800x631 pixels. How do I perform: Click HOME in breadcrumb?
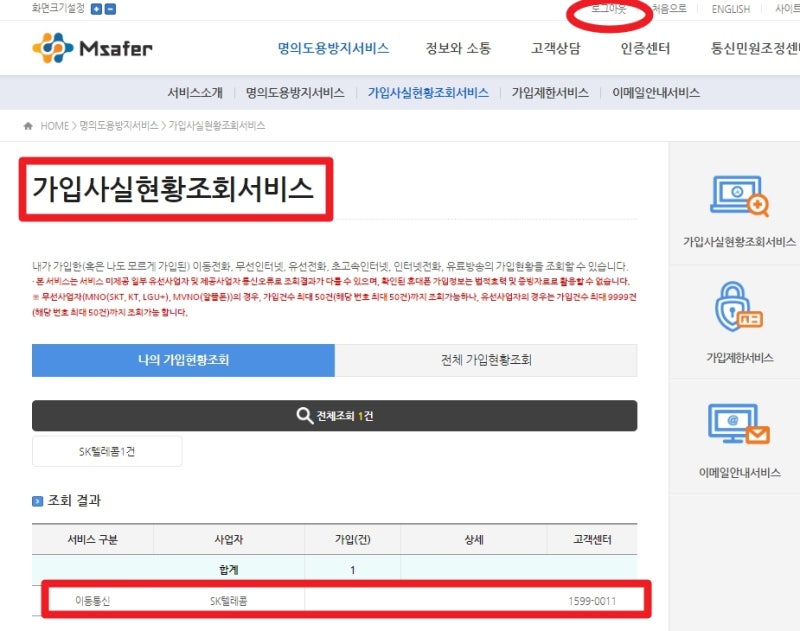point(55,126)
